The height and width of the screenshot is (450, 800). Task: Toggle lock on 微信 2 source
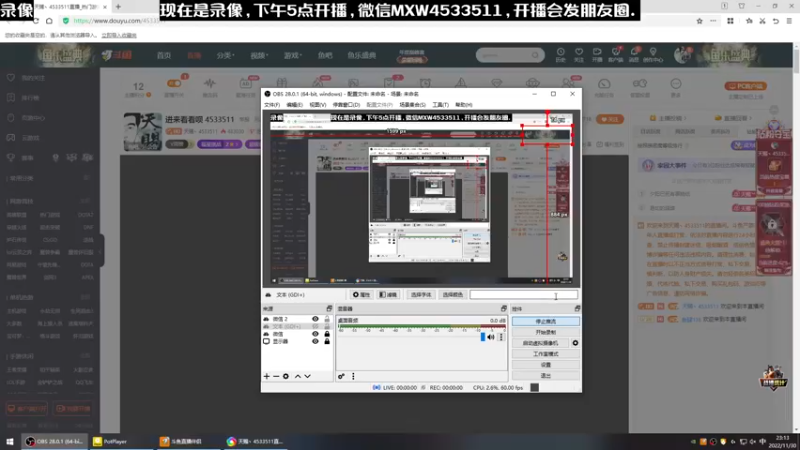pyautogui.click(x=327, y=319)
